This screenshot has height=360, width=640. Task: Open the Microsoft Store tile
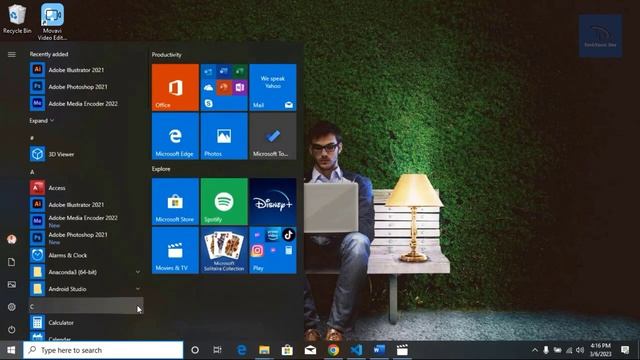click(175, 201)
